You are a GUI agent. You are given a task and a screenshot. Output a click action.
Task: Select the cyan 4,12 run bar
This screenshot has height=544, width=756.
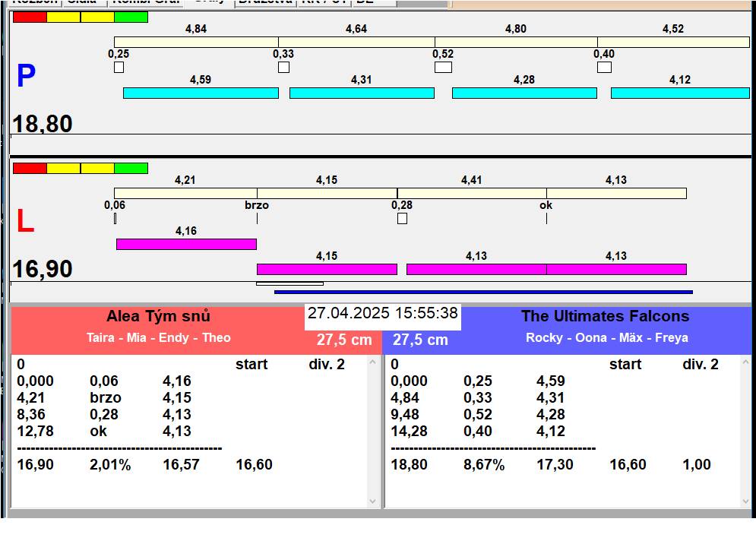click(x=680, y=93)
